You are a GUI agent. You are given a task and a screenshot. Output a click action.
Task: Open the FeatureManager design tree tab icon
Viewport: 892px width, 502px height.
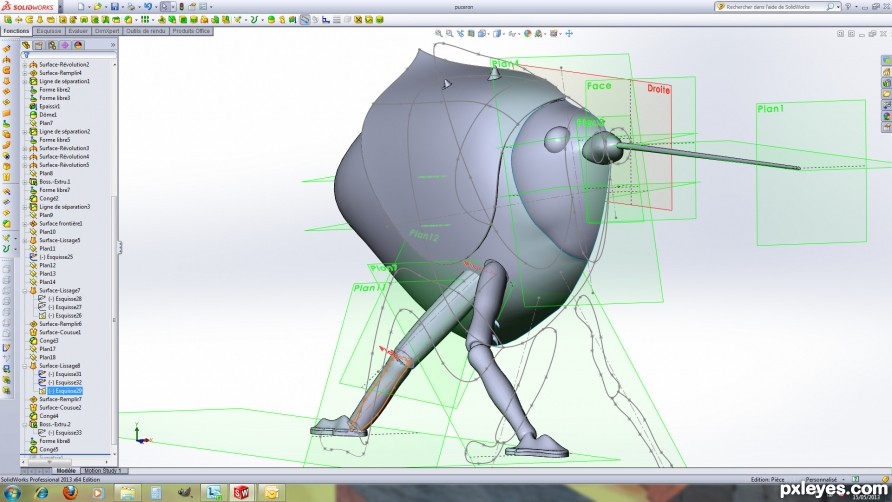pos(26,45)
